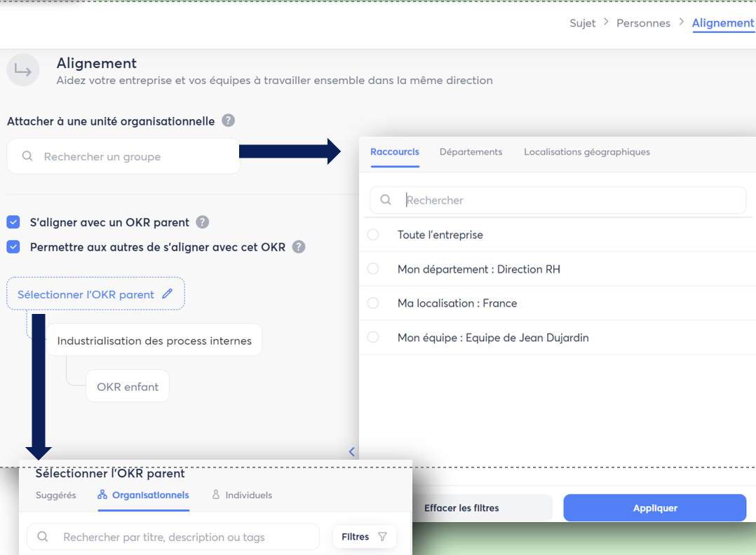Image resolution: width=756 pixels, height=555 pixels.
Task: Click help icon next to S'aligner avec un OKR parent
Action: coord(202,222)
